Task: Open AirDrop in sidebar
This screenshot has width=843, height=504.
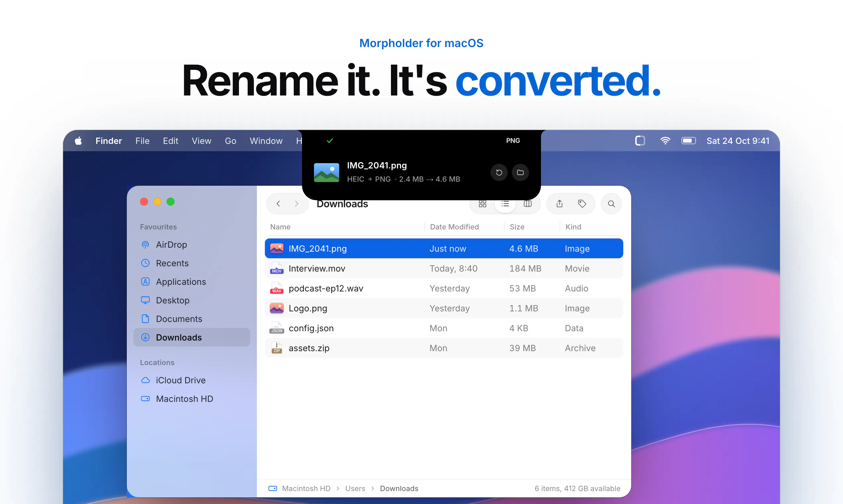Action: pos(192,245)
